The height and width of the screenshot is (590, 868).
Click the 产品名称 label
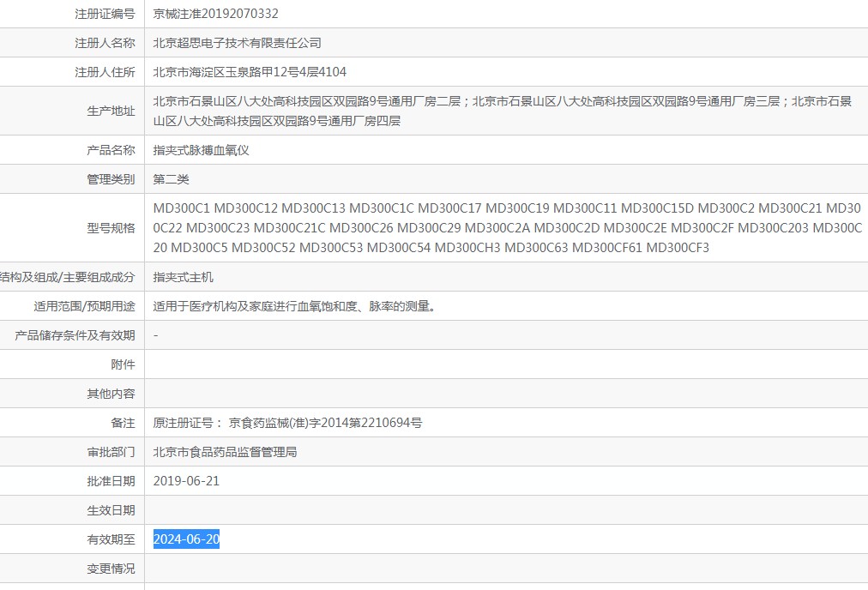(x=111, y=150)
